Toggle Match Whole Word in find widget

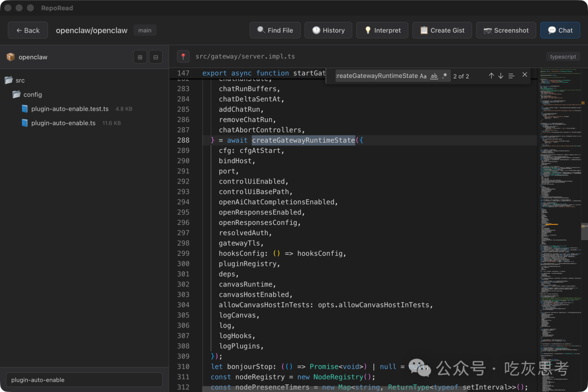pos(434,76)
